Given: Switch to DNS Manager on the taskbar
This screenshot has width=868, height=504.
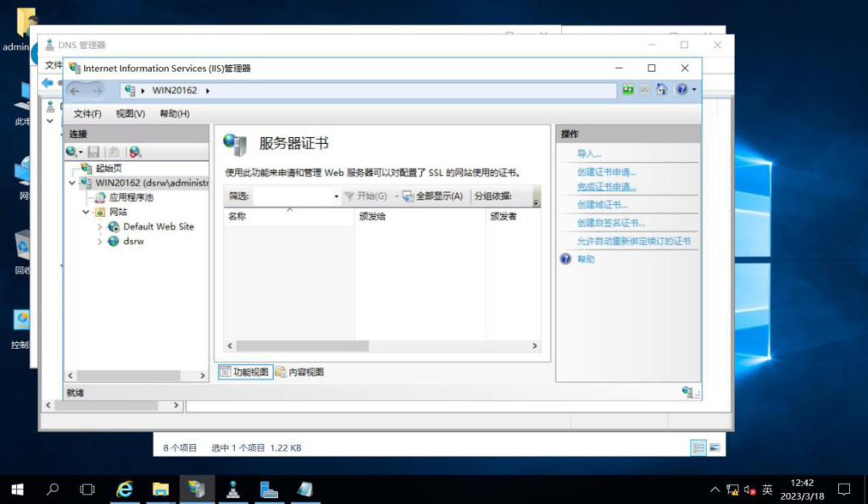Looking at the screenshot, I should (233, 490).
